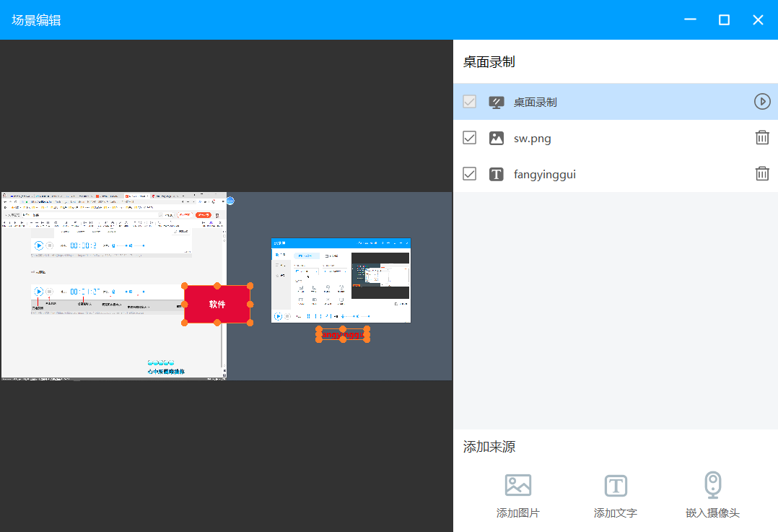Screen dimensions: 778x532
Task: Minimize the 场景编辑 window
Action: 690,20
